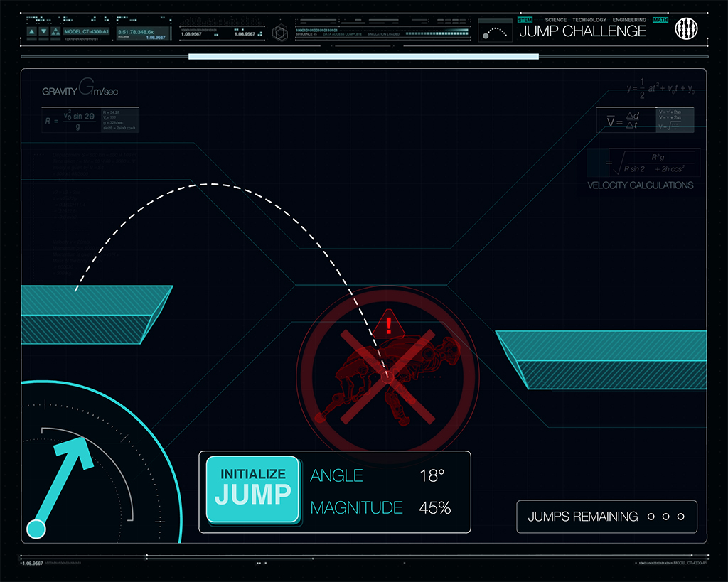Click the MAGNITUDE label

tap(356, 508)
